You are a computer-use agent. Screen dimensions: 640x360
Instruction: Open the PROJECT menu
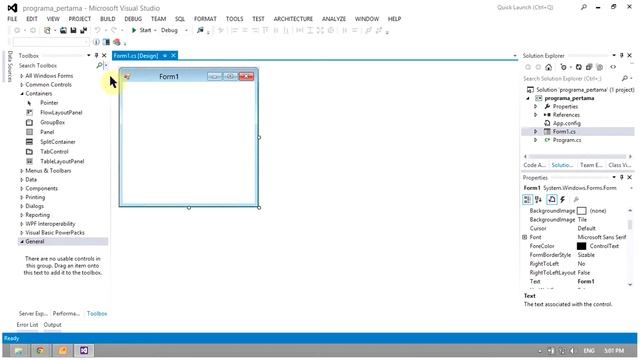pos(80,19)
